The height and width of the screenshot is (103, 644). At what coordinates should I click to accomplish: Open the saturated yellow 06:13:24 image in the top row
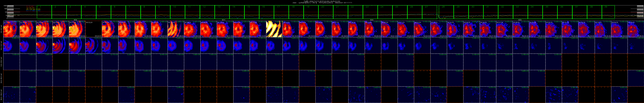tap(274, 29)
